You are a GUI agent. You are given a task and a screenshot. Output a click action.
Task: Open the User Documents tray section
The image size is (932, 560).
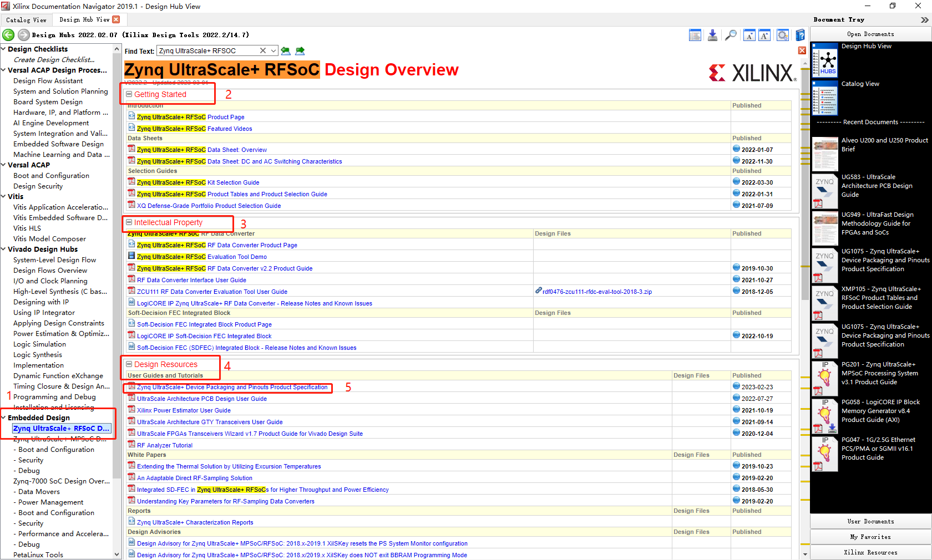pyautogui.click(x=870, y=522)
